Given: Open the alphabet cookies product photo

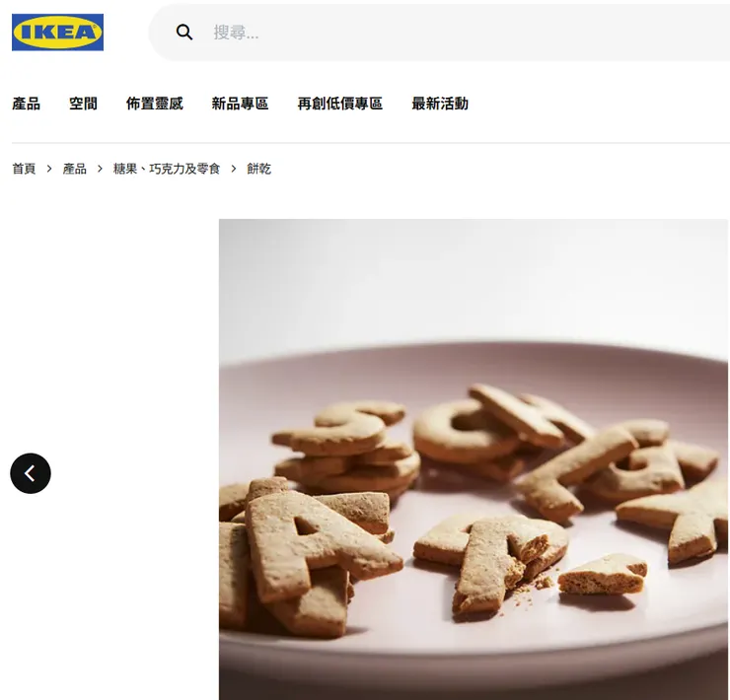Looking at the screenshot, I should click(x=474, y=459).
